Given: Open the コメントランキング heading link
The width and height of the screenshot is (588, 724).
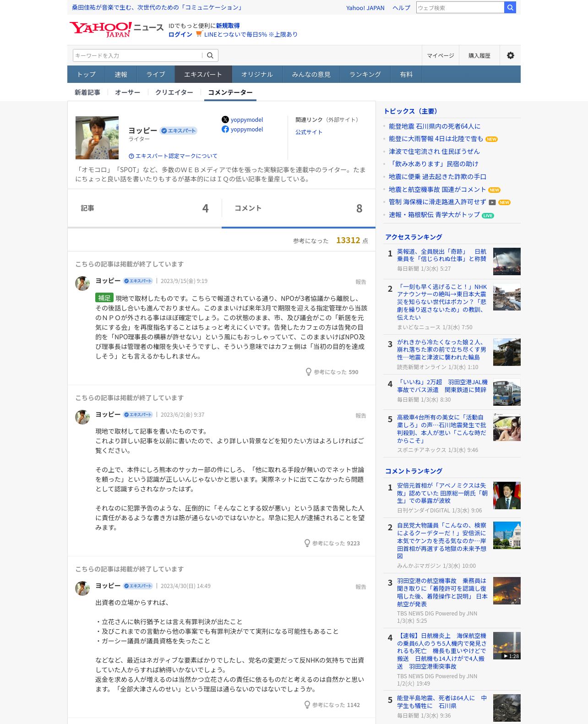Looking at the screenshot, I should pos(414,471).
